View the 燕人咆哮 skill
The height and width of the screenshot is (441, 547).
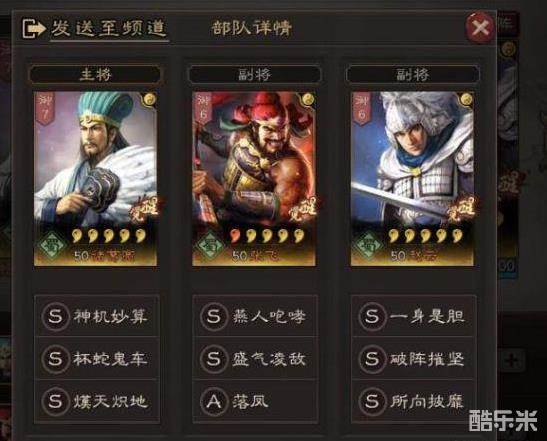click(x=255, y=316)
